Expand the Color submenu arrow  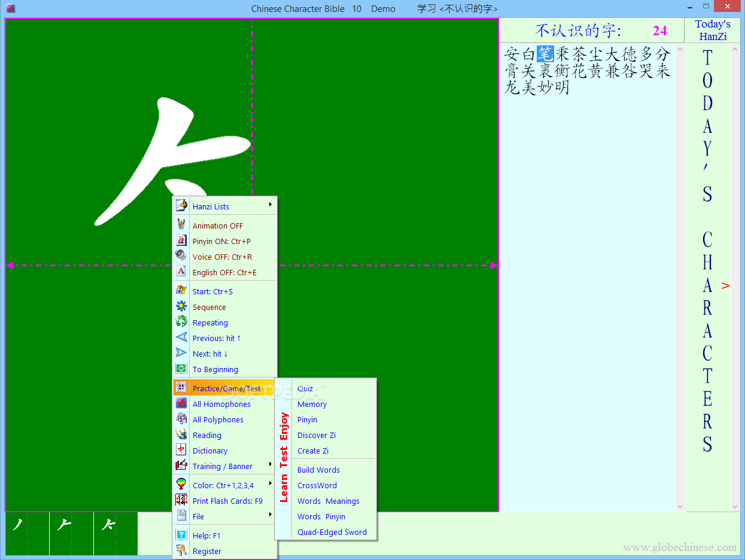point(270,484)
